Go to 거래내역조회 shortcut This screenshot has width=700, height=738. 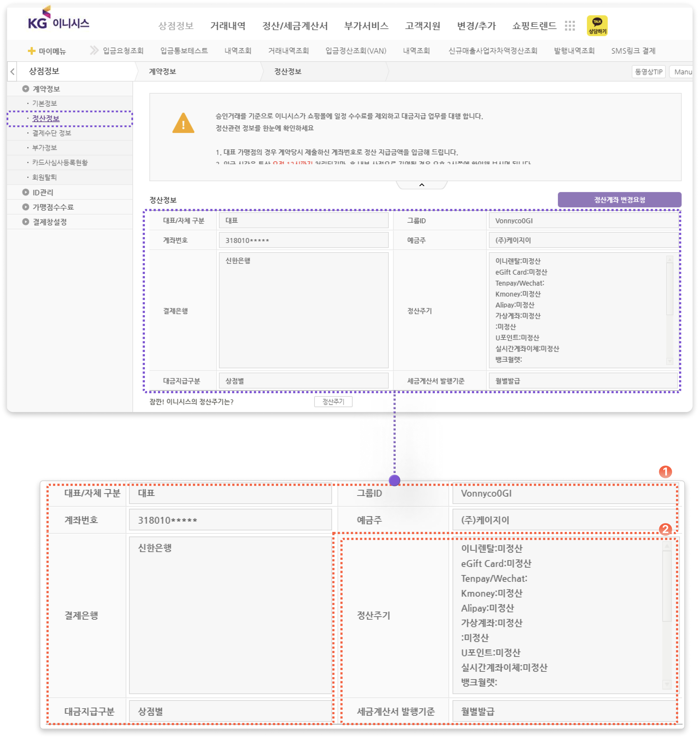tap(288, 51)
